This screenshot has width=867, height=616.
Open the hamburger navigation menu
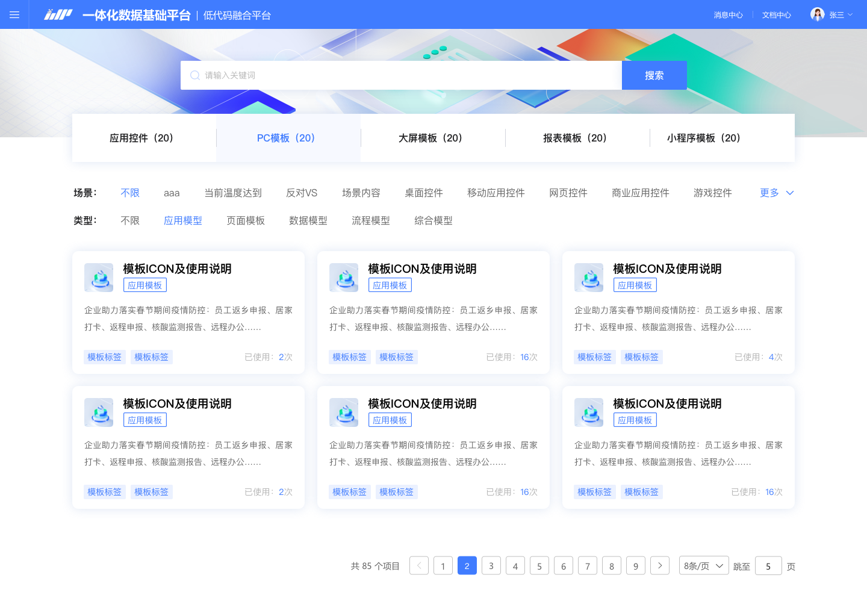point(14,14)
